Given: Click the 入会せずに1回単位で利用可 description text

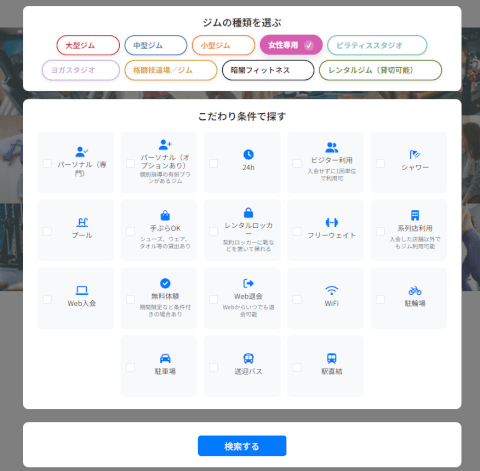Looking at the screenshot, I should (332, 175).
